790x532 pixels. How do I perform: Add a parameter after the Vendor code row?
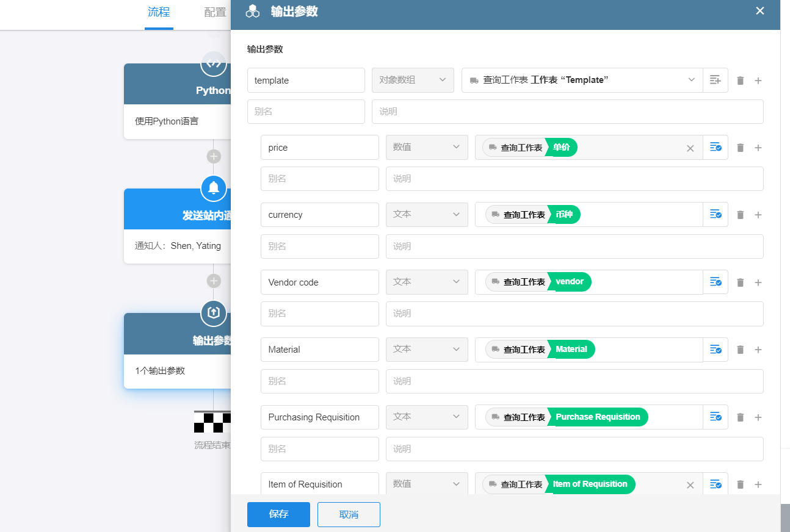(758, 282)
